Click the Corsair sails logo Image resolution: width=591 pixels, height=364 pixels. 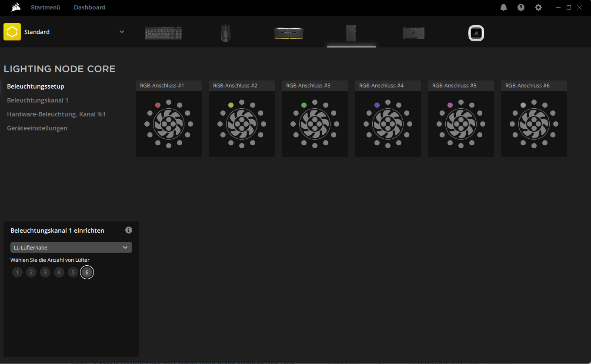tap(16, 7)
